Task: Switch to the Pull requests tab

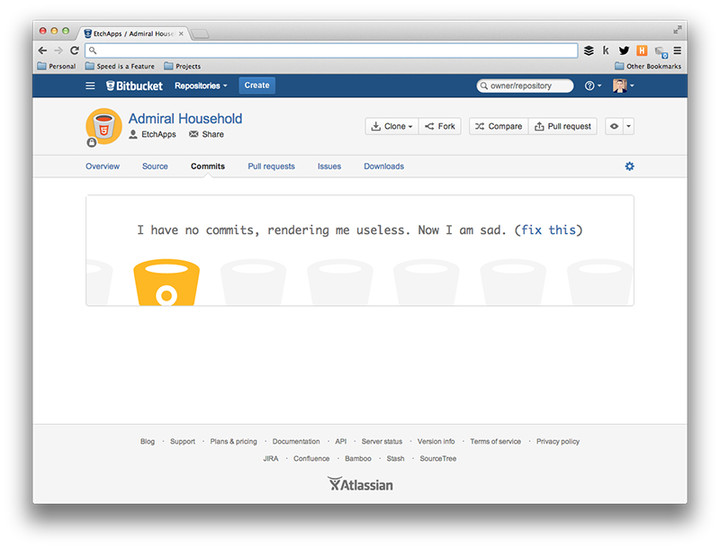Action: coord(271,166)
